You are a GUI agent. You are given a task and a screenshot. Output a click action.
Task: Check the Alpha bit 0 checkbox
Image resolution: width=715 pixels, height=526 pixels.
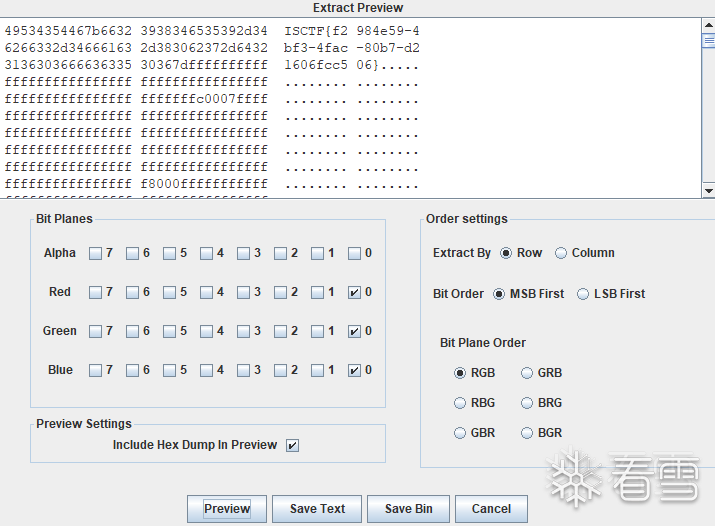point(354,253)
